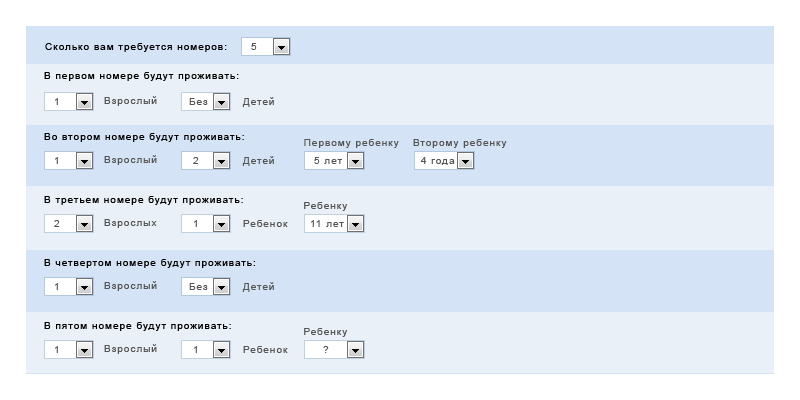Screen dimensions: 800x400
Task: Click the "В пятом номере будут проживать" heading
Action: [x=138, y=326]
